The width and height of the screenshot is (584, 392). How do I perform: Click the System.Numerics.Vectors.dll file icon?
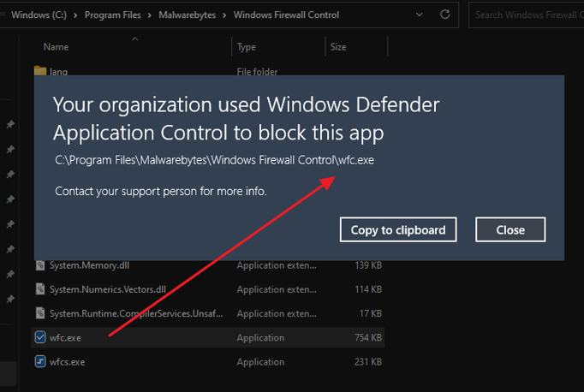[x=40, y=289]
